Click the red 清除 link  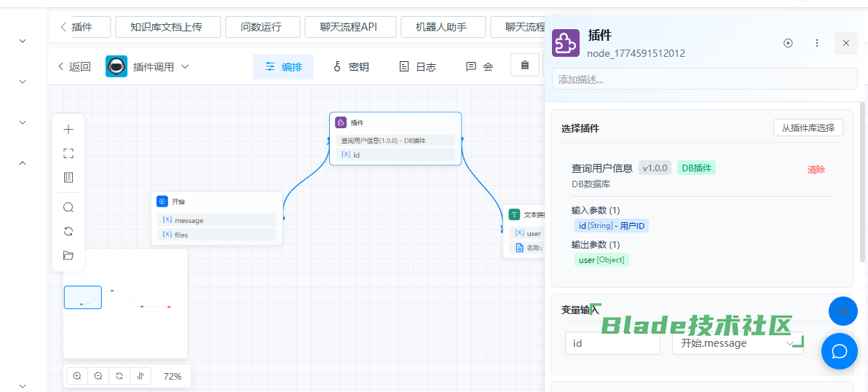point(816,170)
